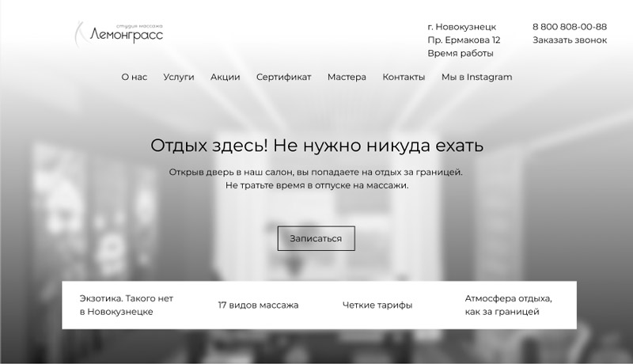This screenshot has height=364, width=633.
Task: Click text 17 видов массажа
Action: (259, 305)
